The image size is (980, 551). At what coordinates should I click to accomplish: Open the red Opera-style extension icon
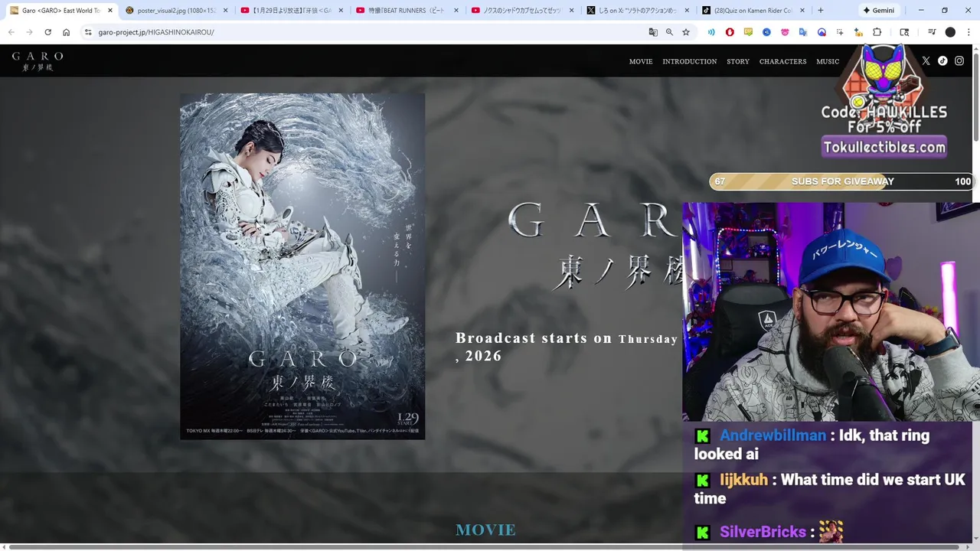730,32
